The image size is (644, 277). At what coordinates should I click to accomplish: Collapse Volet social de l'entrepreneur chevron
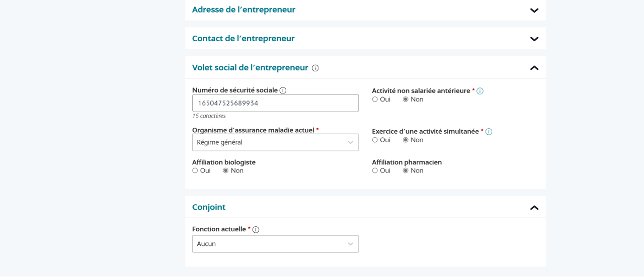click(x=534, y=68)
